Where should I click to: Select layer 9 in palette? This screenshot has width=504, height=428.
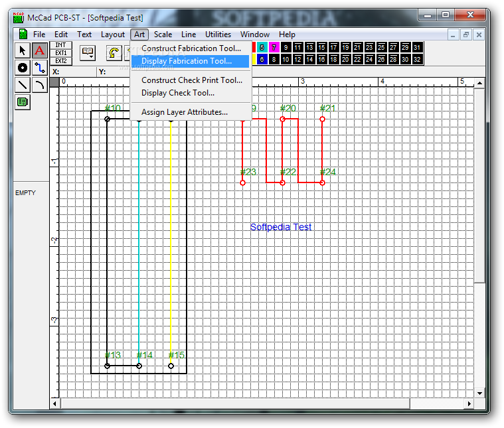(286, 48)
